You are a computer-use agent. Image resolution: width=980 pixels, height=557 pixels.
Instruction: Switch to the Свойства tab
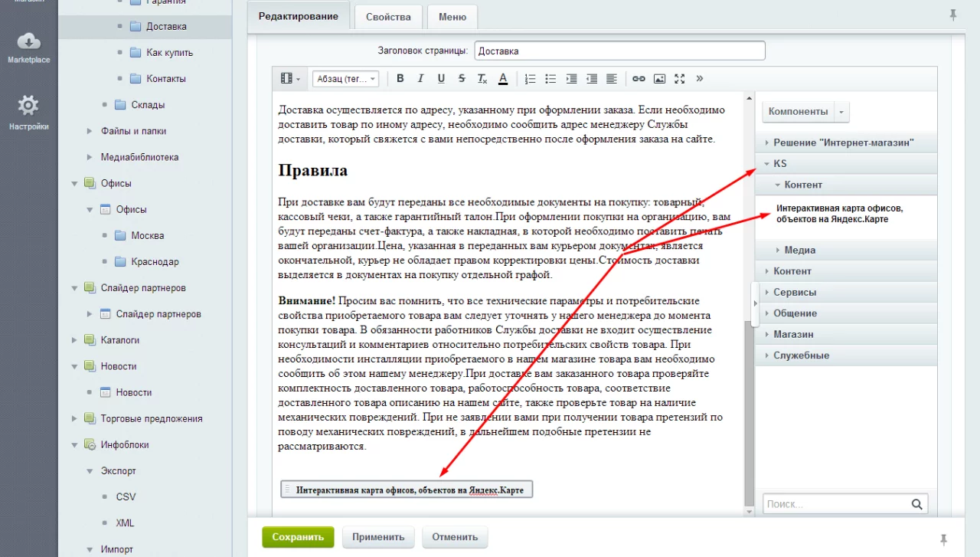(x=388, y=17)
